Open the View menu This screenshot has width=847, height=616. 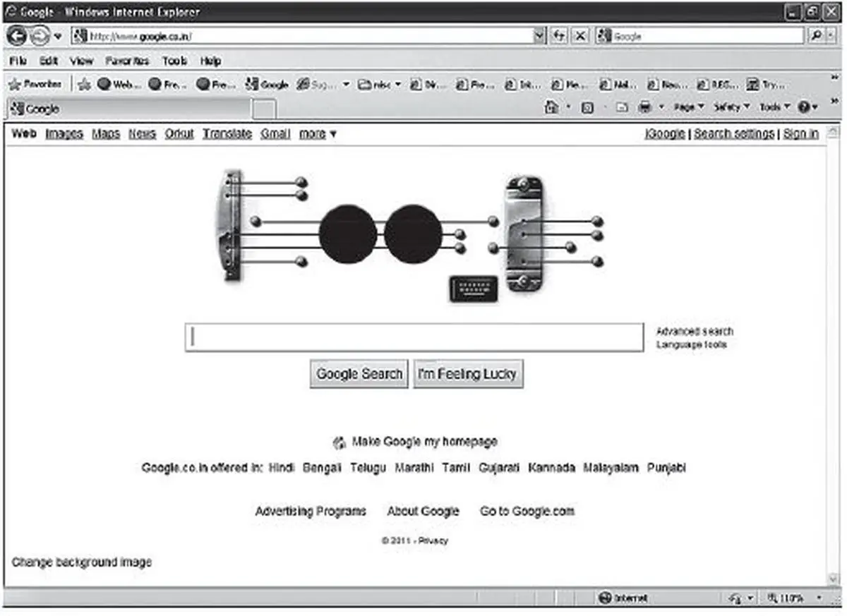point(81,61)
